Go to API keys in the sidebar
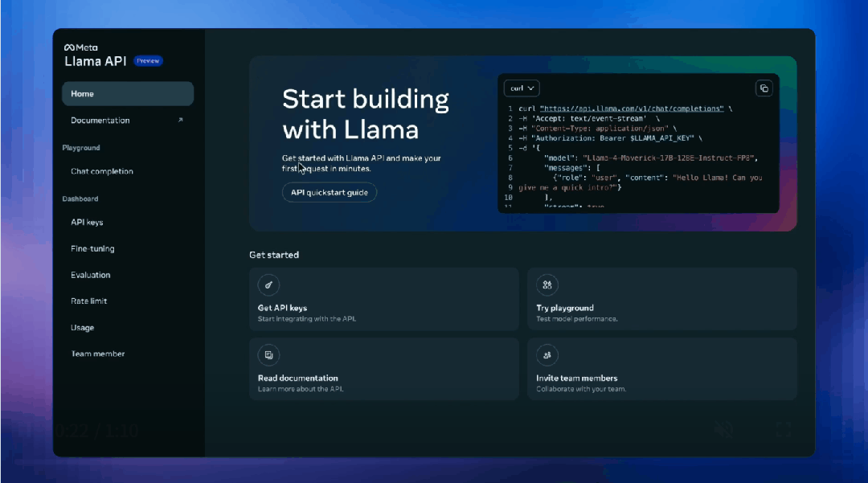This screenshot has height=483, width=868. point(87,223)
